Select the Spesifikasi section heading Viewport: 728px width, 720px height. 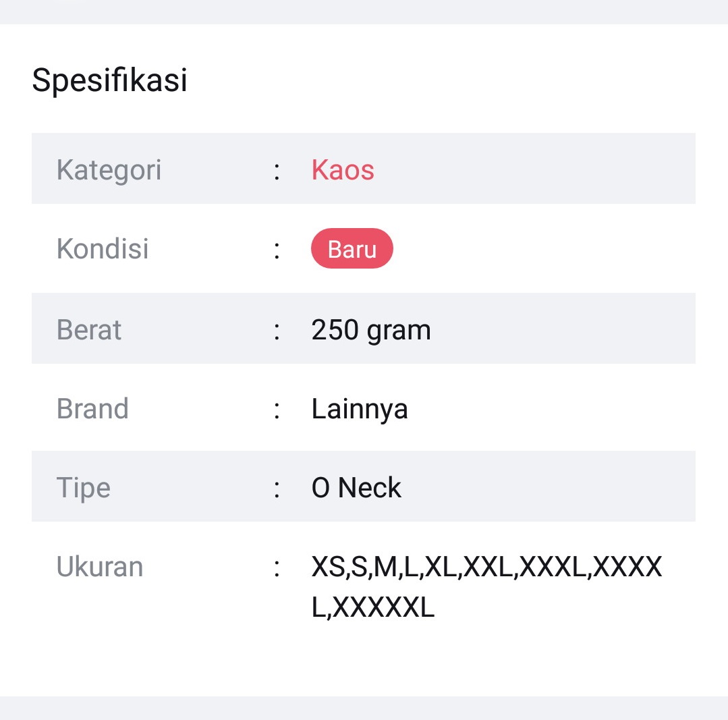pyautogui.click(x=109, y=80)
